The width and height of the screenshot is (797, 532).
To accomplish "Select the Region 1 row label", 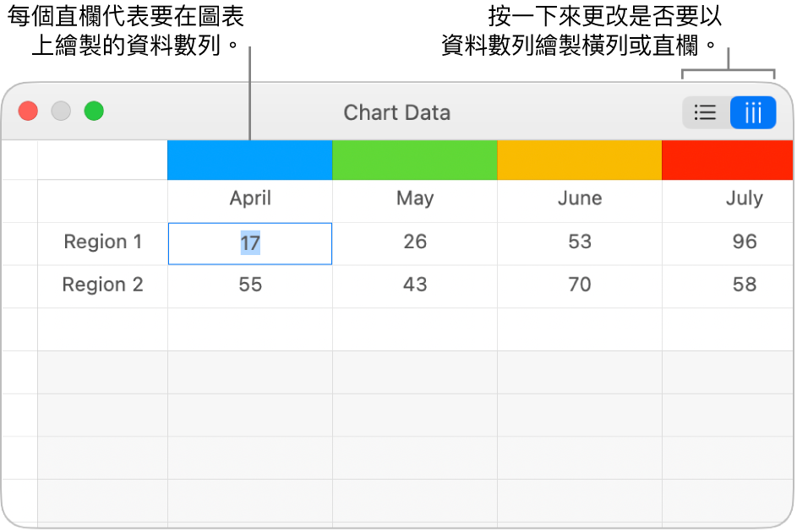I will [x=103, y=242].
